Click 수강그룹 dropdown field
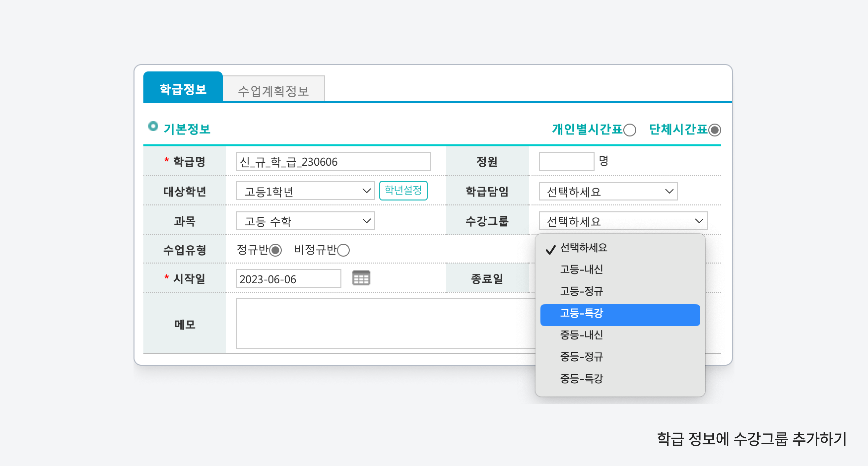 623,221
